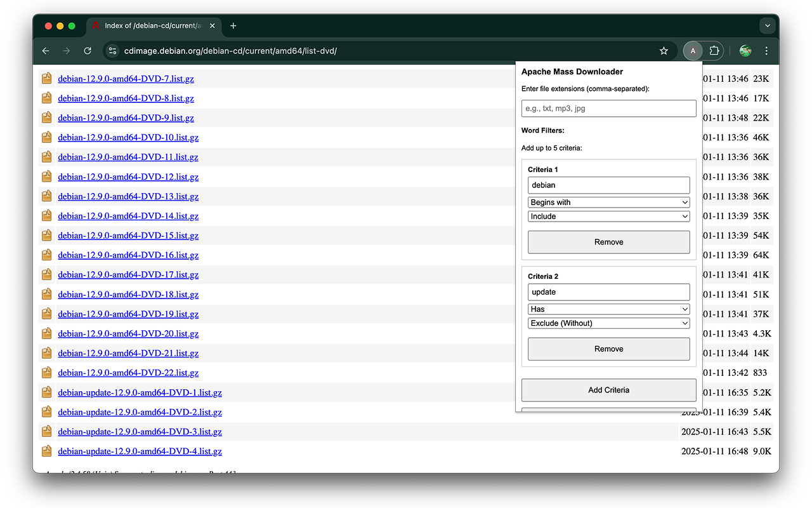Click the Add Criteria button

(x=608, y=390)
